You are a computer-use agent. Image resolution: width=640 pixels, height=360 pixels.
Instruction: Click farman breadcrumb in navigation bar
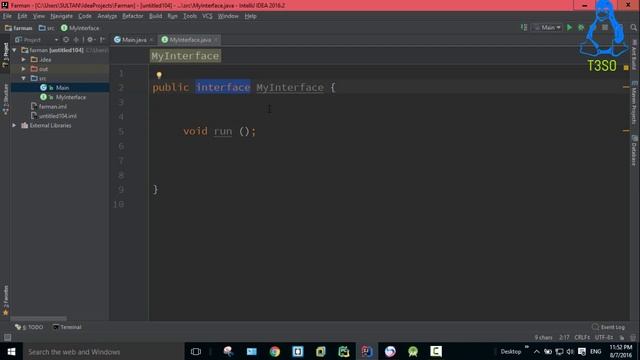coord(19,28)
